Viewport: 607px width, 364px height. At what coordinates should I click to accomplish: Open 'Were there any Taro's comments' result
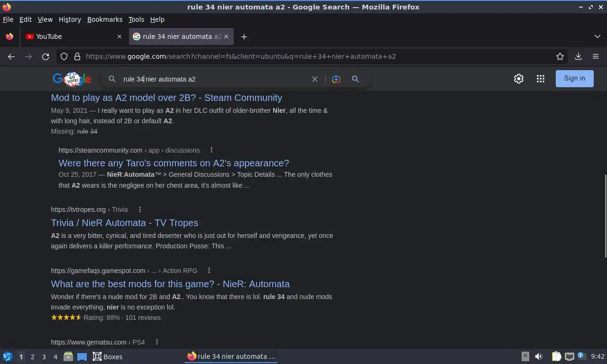[174, 163]
